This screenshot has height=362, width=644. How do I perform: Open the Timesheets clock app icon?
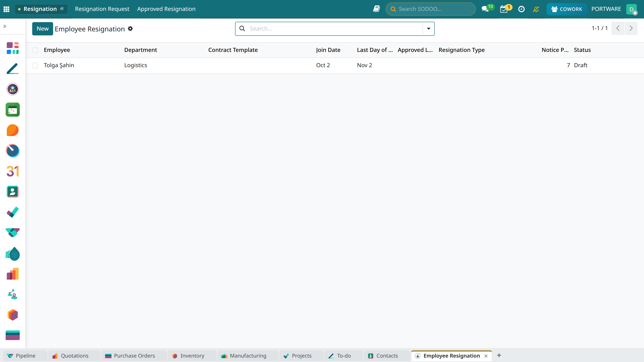click(x=12, y=151)
